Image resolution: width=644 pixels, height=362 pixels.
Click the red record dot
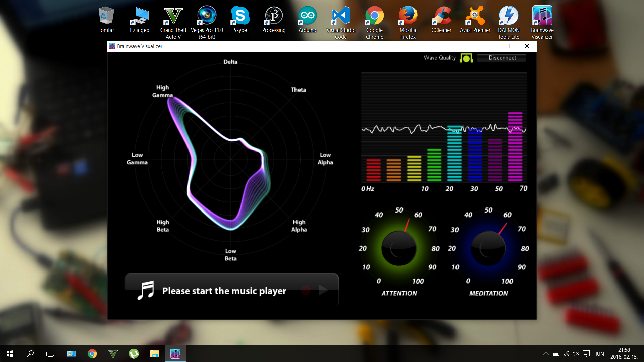306,290
